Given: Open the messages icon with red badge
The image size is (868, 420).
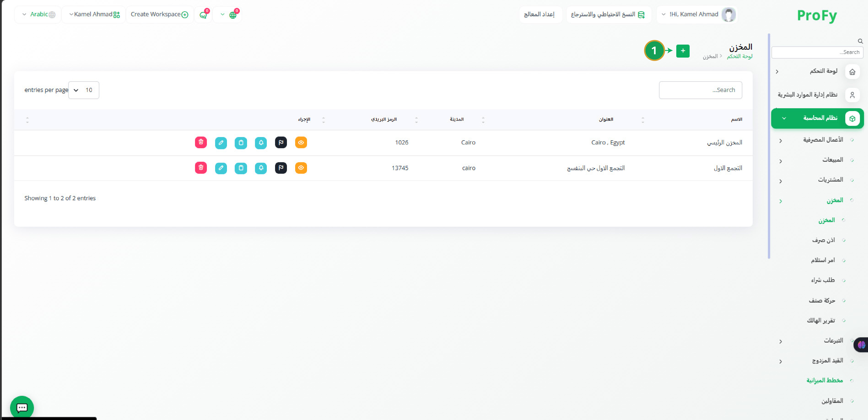Looking at the screenshot, I should pos(203,14).
